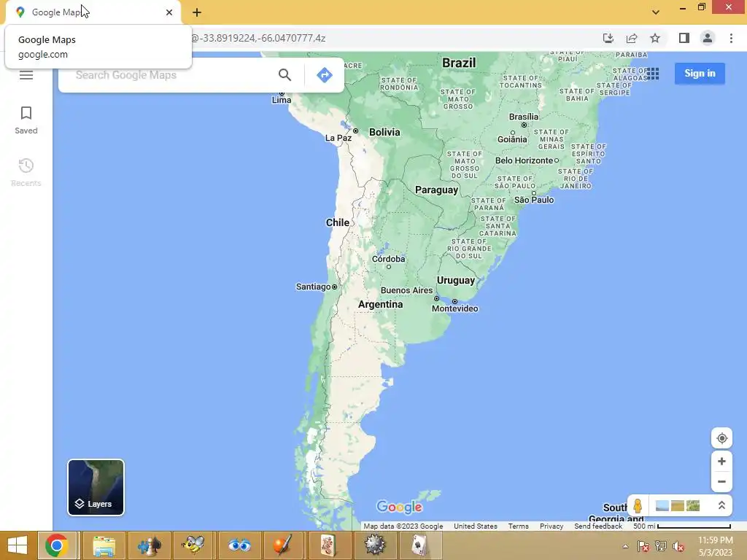Select the Google Maps browser tab
The height and width of the screenshot is (560, 747).
(93, 12)
